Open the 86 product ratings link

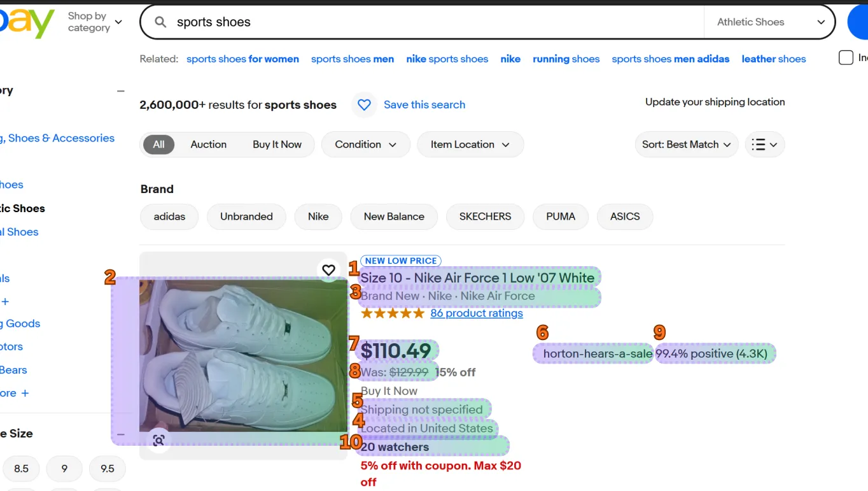point(476,313)
